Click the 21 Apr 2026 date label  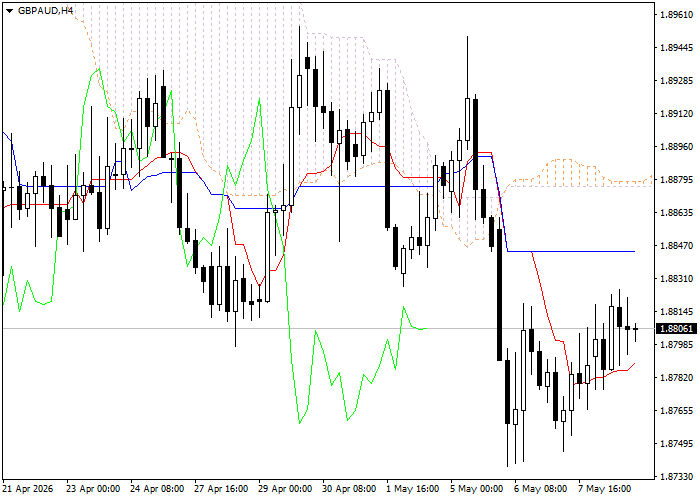click(x=28, y=489)
